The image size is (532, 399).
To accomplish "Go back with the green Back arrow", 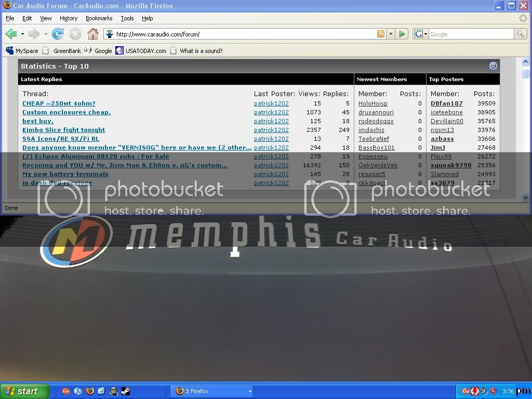I will click(11, 34).
